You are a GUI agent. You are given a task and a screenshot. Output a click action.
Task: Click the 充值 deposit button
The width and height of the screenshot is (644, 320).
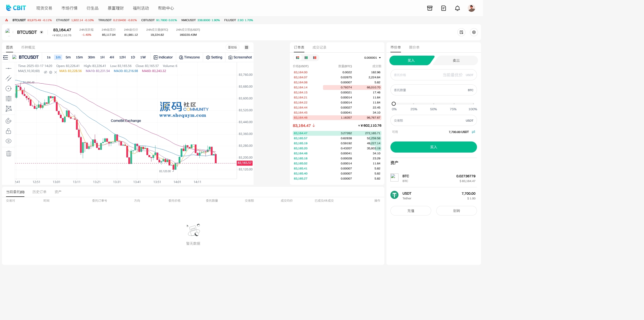click(x=411, y=211)
